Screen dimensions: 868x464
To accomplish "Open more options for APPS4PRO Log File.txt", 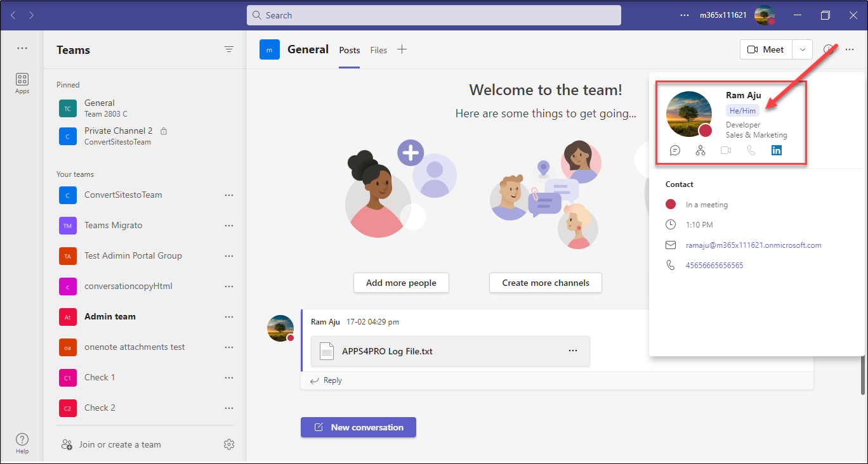I will tap(573, 351).
